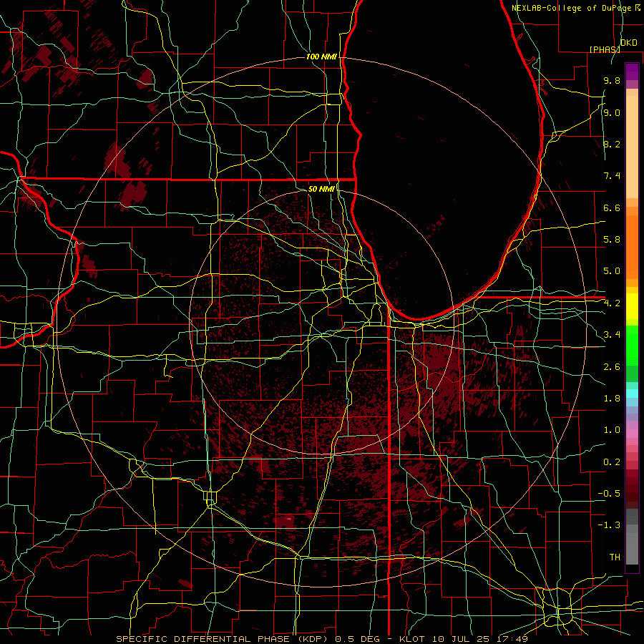This screenshot has height=644, width=644.
Task: Select the 8.2 scale value
Action: (x=612, y=144)
